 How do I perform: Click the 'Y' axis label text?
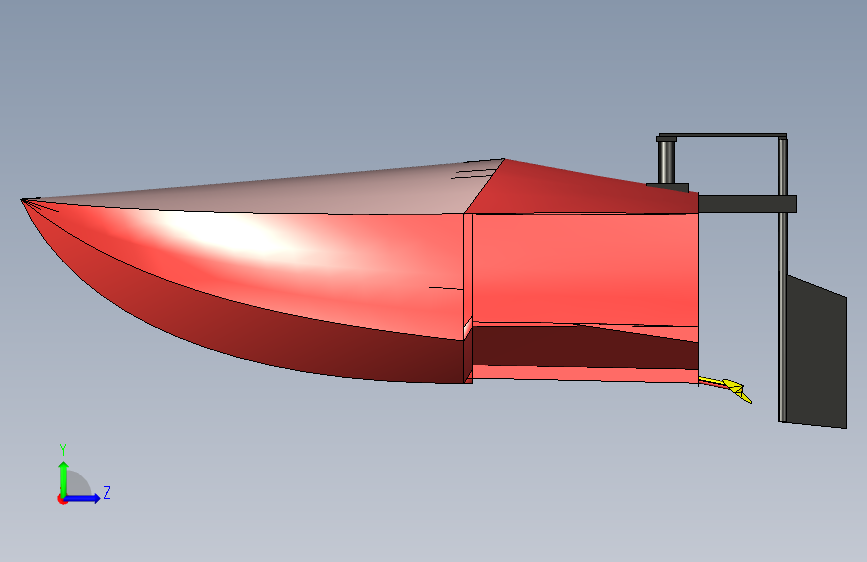click(63, 450)
